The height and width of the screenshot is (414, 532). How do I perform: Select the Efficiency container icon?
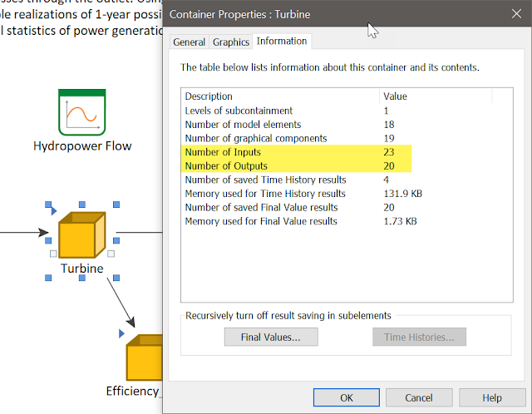pos(144,357)
